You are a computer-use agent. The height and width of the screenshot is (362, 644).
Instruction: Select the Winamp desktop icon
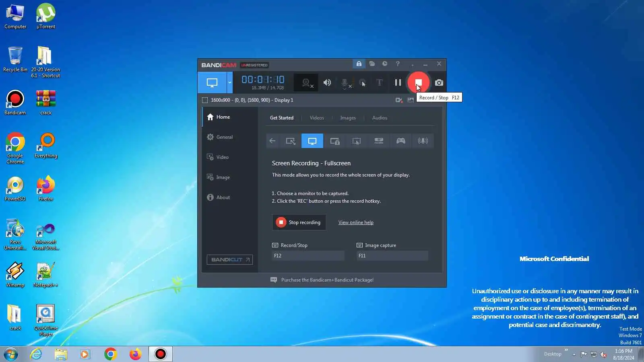[x=15, y=275]
